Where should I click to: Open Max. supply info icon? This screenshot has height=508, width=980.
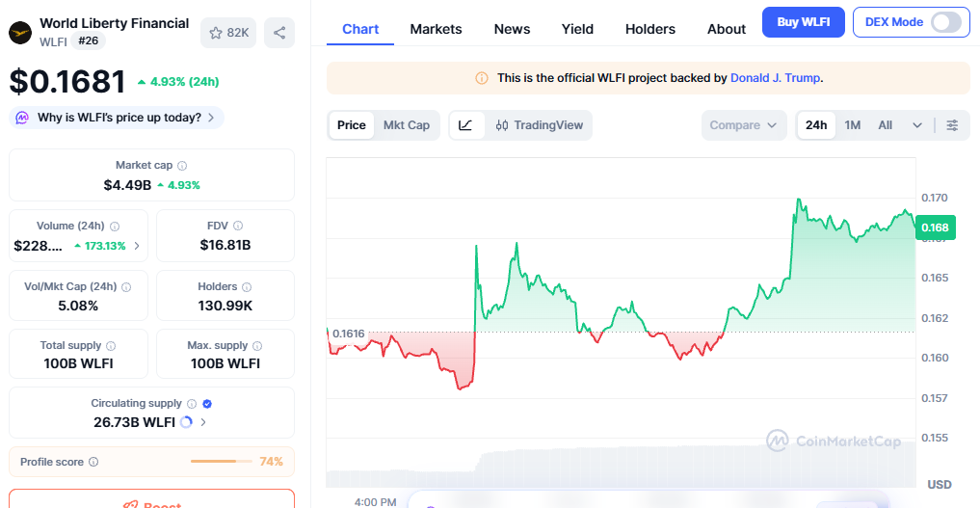[257, 345]
